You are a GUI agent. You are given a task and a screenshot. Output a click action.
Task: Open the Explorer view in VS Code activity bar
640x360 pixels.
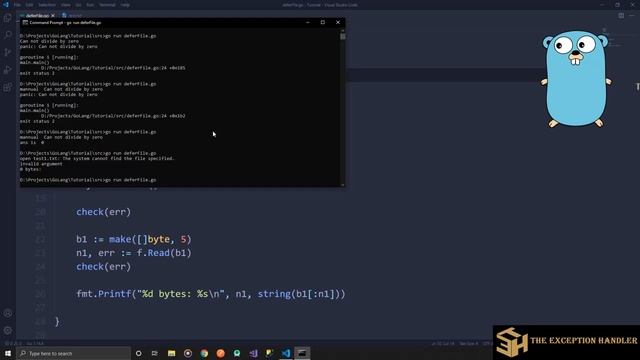[x=8, y=18]
